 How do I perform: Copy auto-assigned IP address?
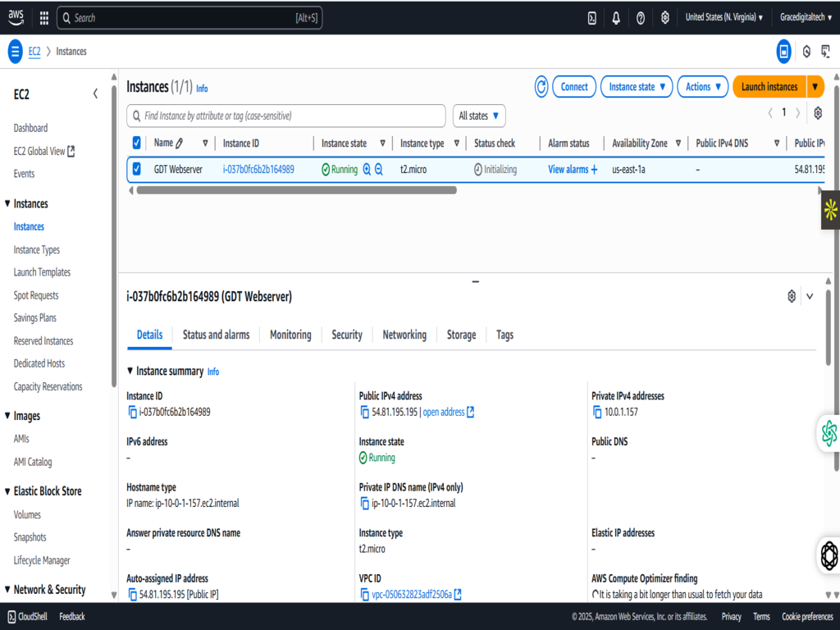coord(132,594)
